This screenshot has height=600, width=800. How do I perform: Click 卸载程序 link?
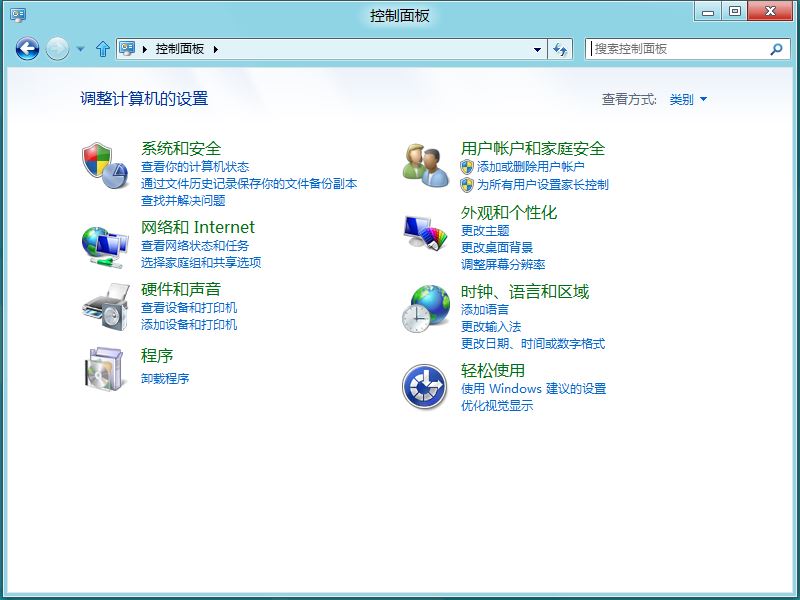click(165, 379)
